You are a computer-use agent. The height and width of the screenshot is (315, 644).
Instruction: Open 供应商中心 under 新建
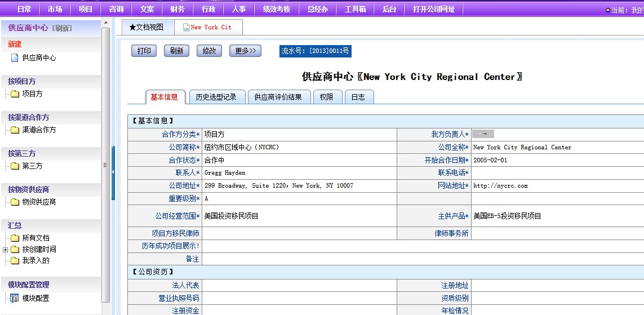39,58
